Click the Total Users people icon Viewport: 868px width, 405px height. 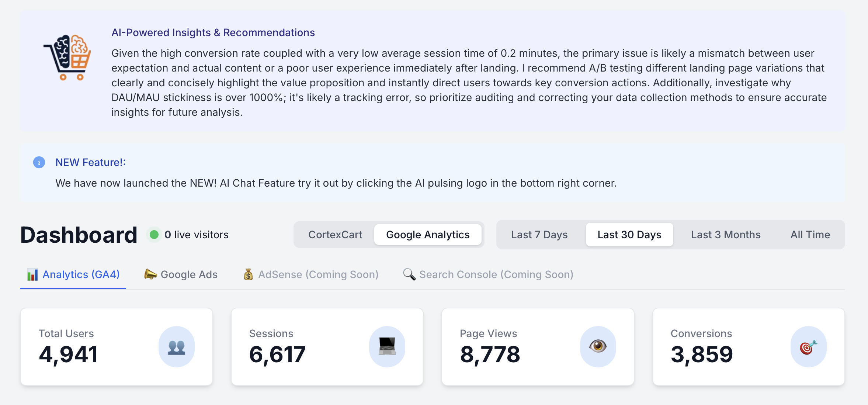coord(176,347)
